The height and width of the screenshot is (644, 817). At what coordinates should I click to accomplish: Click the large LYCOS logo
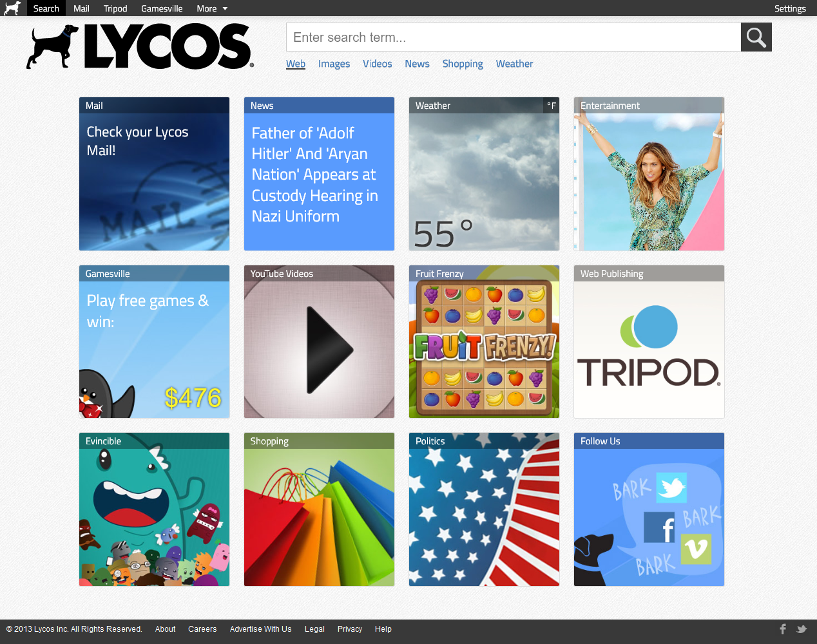[x=140, y=46]
